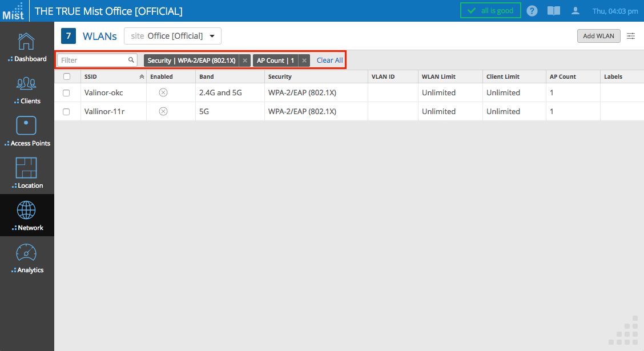This screenshot has height=351, width=644.
Task: Click the Security WPA-2/EAP filter chip
Action: [191, 60]
